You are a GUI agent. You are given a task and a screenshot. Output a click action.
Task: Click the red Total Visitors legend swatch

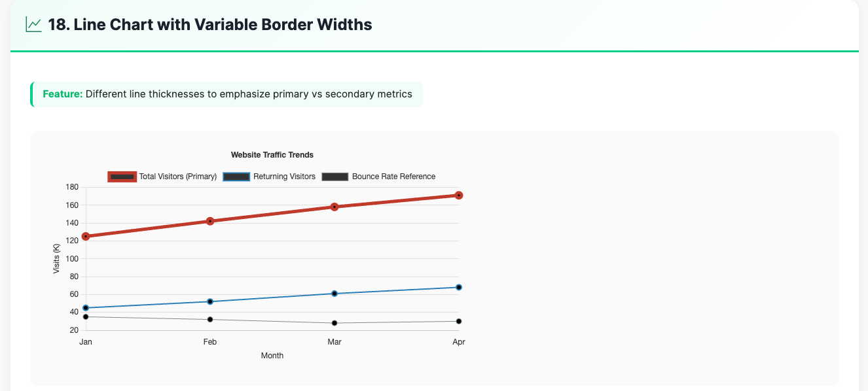122,177
